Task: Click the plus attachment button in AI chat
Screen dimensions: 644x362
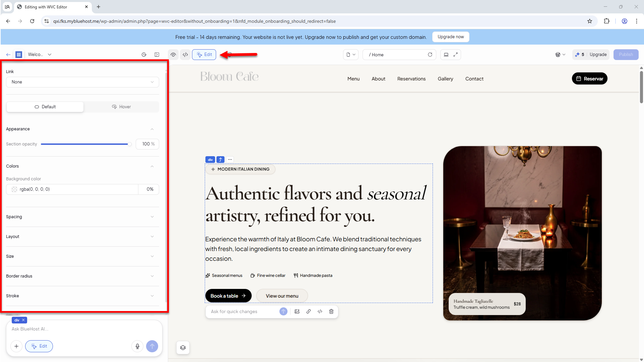Action: (x=16, y=346)
